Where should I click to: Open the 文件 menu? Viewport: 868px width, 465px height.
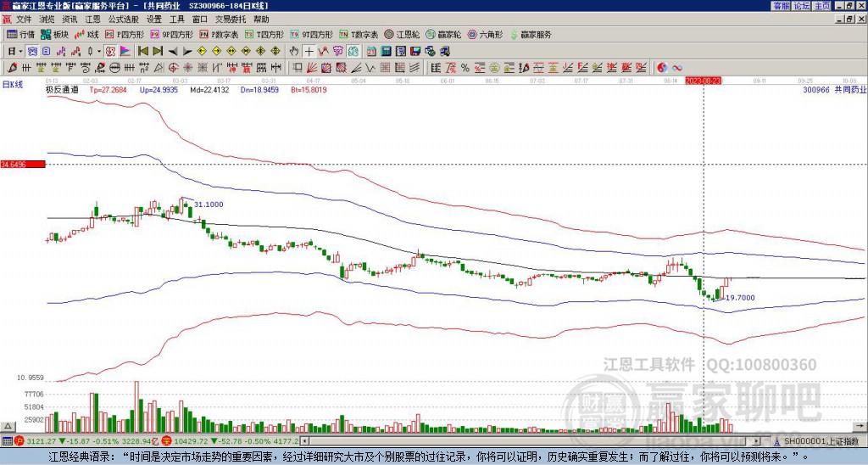23,20
